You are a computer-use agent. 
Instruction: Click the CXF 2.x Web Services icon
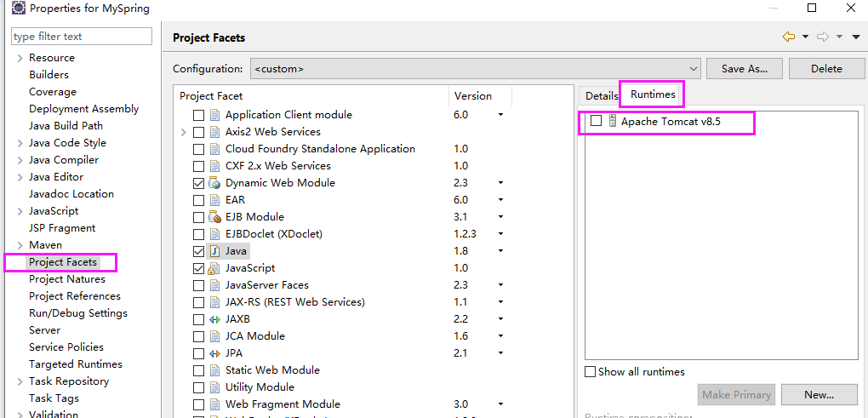point(214,166)
